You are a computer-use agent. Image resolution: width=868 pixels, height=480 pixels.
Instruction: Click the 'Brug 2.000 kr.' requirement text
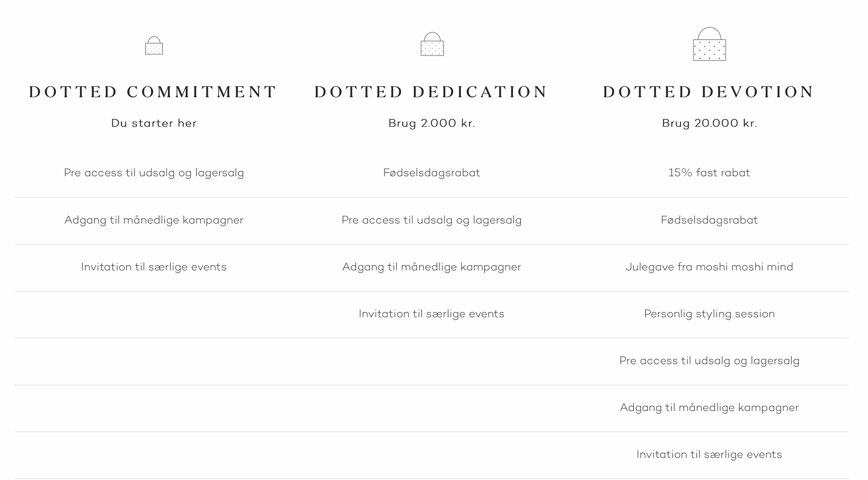coord(432,123)
